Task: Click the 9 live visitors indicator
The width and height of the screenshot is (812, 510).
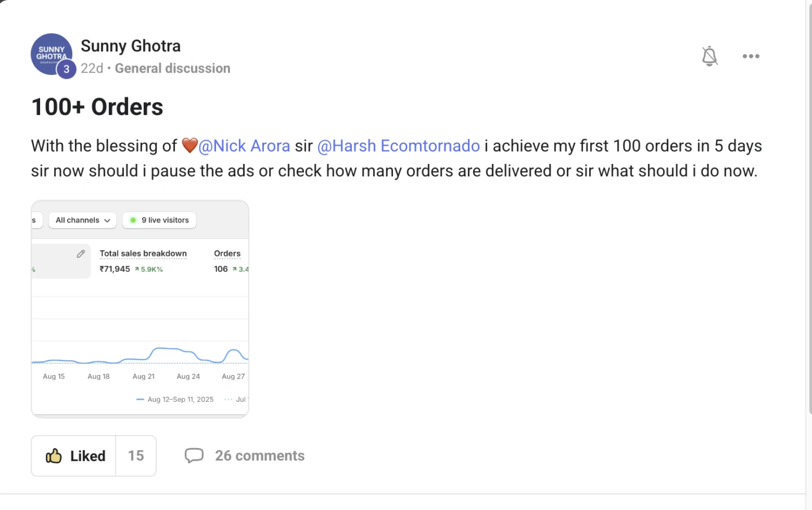Action: click(x=160, y=220)
